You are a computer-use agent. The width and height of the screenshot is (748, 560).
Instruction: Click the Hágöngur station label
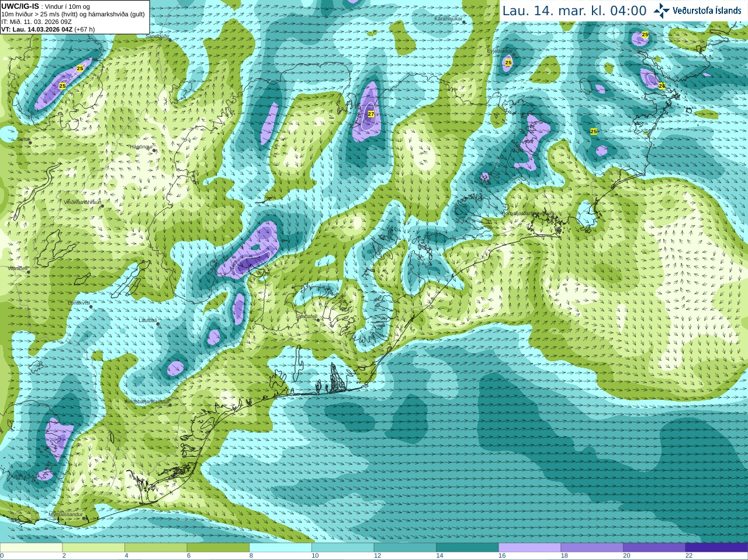pos(141,147)
